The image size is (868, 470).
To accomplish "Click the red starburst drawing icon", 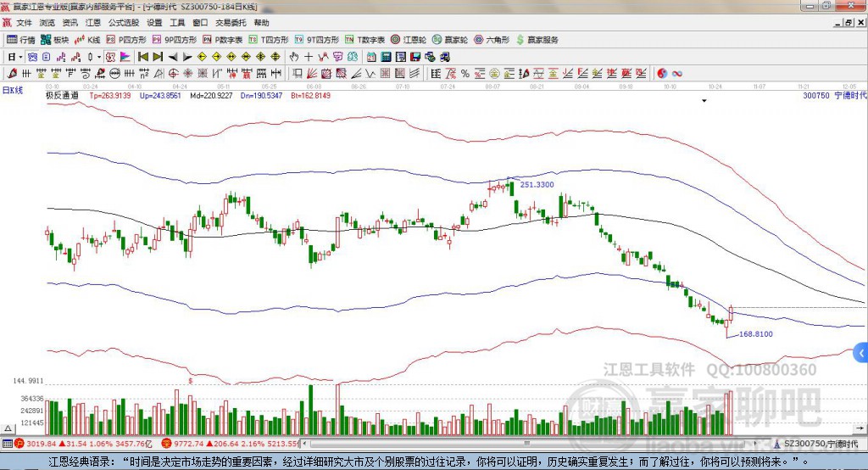I will [x=187, y=74].
